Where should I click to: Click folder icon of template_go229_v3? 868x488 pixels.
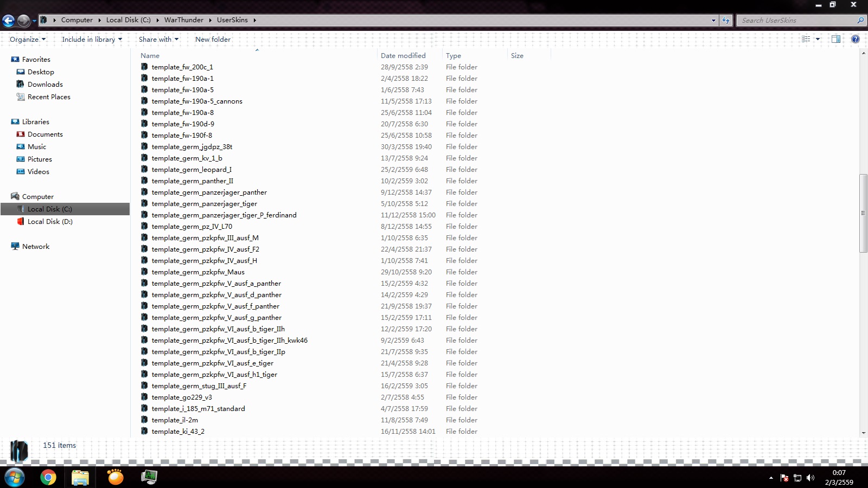144,397
